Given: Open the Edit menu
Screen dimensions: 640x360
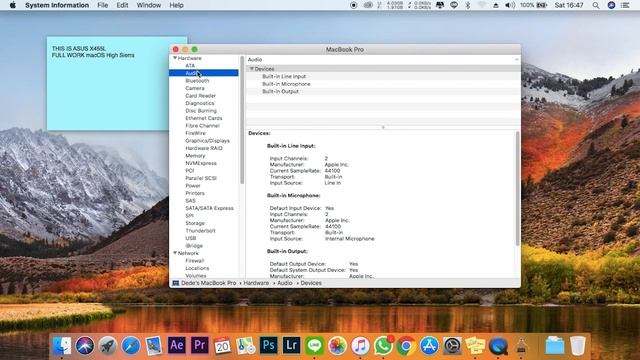Looking at the screenshot, I should [x=122, y=5].
